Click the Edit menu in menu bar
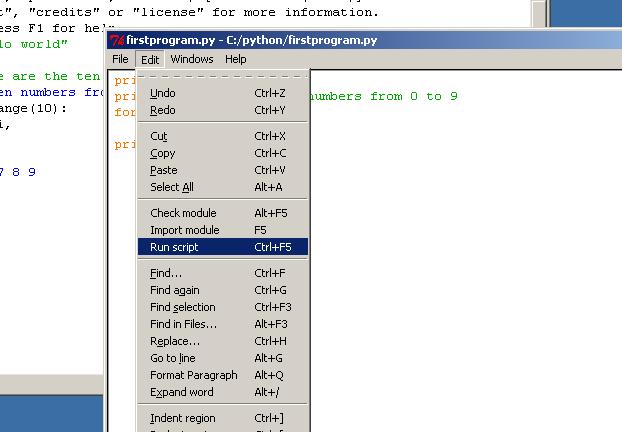Image resolution: width=622 pixels, height=432 pixels. pyautogui.click(x=150, y=59)
